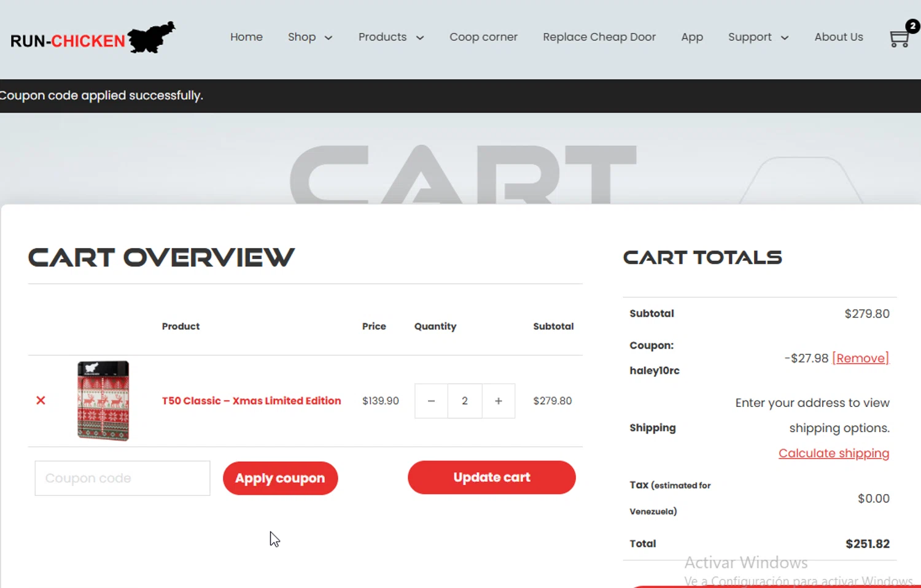The image size is (921, 588).
Task: Select the $0.00 tax amount
Action: pyautogui.click(x=874, y=498)
